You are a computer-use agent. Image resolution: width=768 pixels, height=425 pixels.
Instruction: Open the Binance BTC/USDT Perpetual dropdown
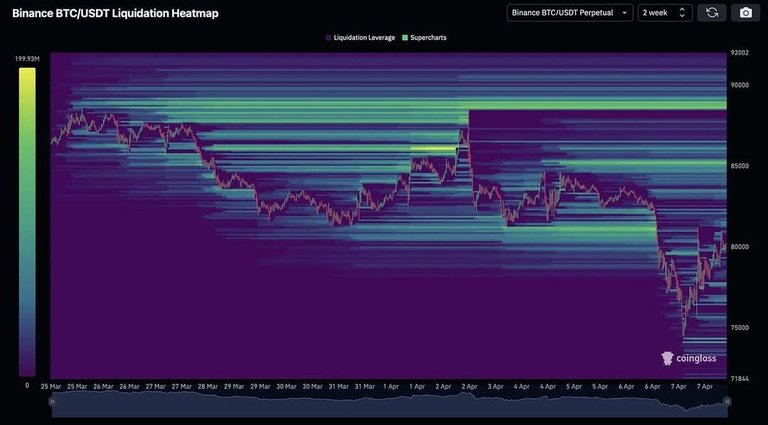click(x=570, y=13)
